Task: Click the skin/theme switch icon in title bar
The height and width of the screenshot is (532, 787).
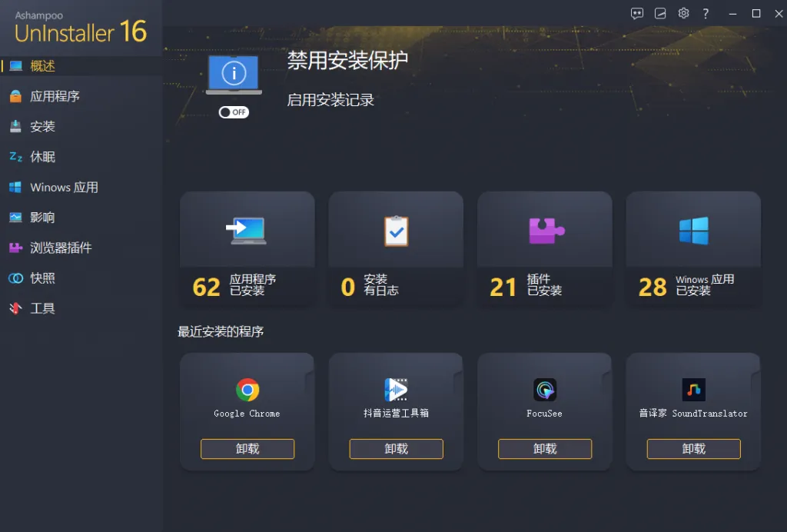Action: click(x=660, y=14)
